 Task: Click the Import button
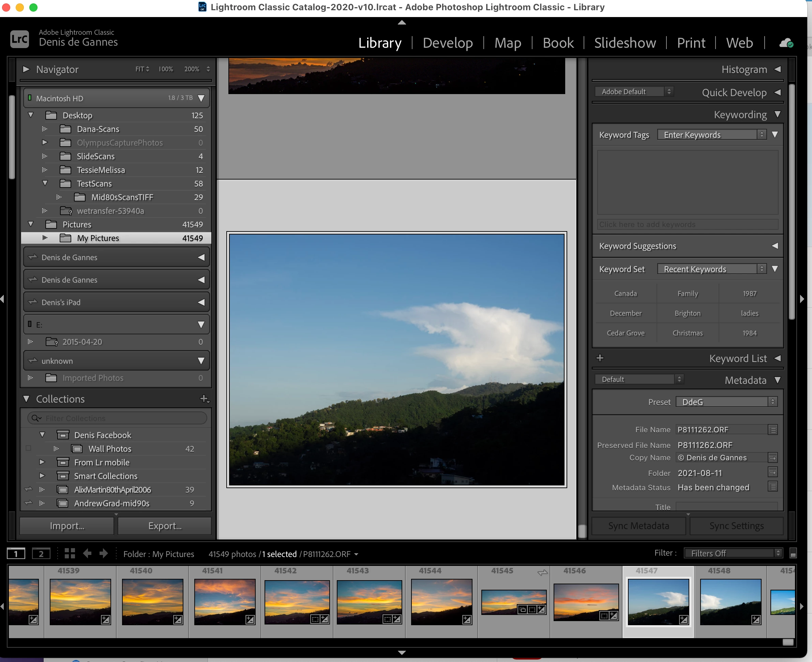point(67,526)
